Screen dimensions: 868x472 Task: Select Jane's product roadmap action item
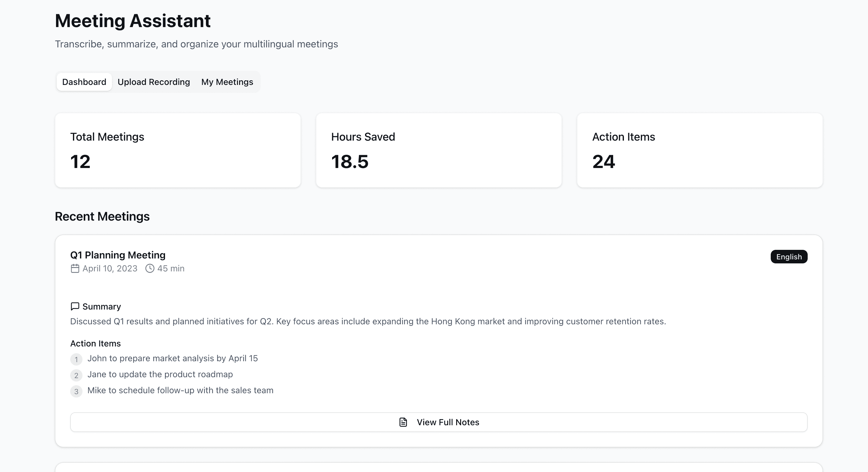coord(160,374)
